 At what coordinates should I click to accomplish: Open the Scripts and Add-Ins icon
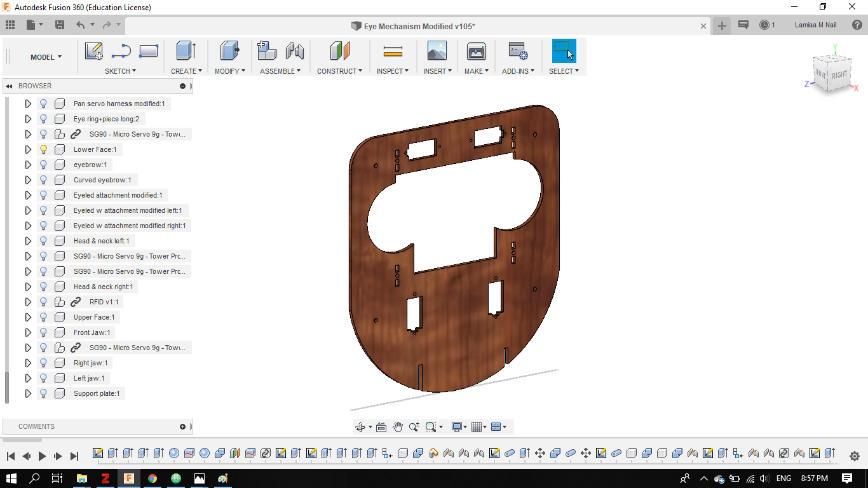[518, 51]
